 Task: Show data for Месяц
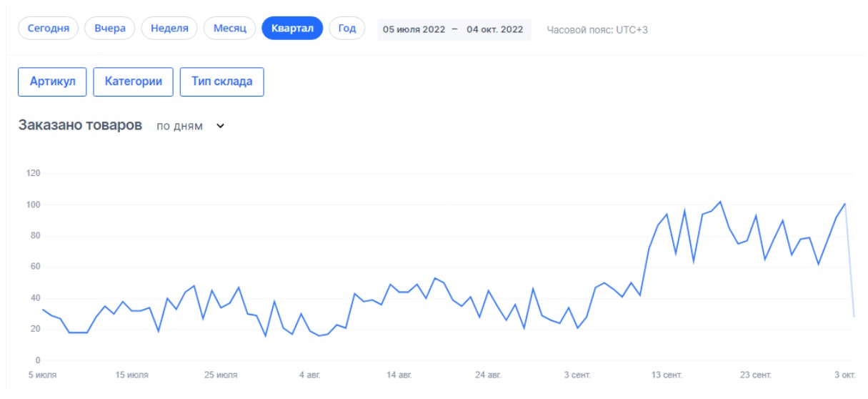[x=229, y=29]
